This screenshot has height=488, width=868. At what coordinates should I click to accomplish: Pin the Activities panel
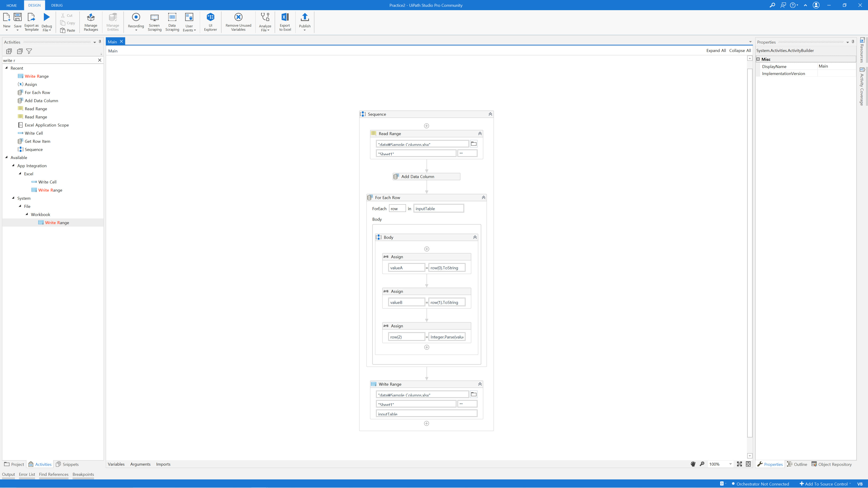click(x=100, y=42)
